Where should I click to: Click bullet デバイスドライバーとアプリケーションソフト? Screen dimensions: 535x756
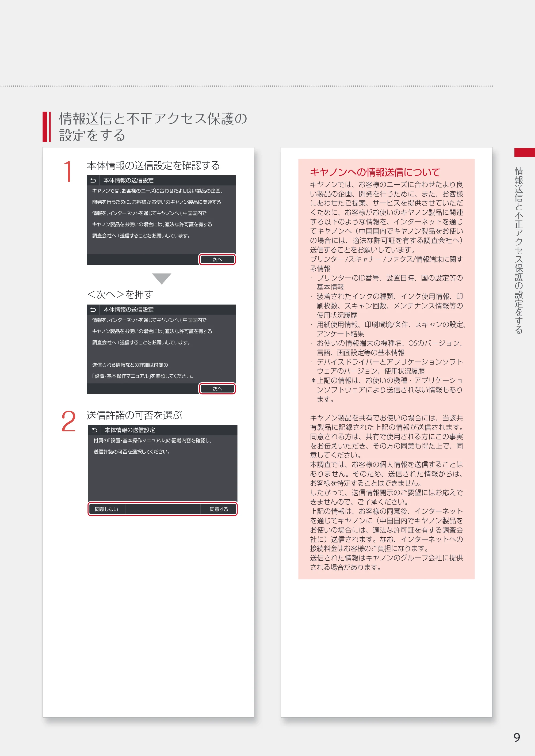click(387, 366)
